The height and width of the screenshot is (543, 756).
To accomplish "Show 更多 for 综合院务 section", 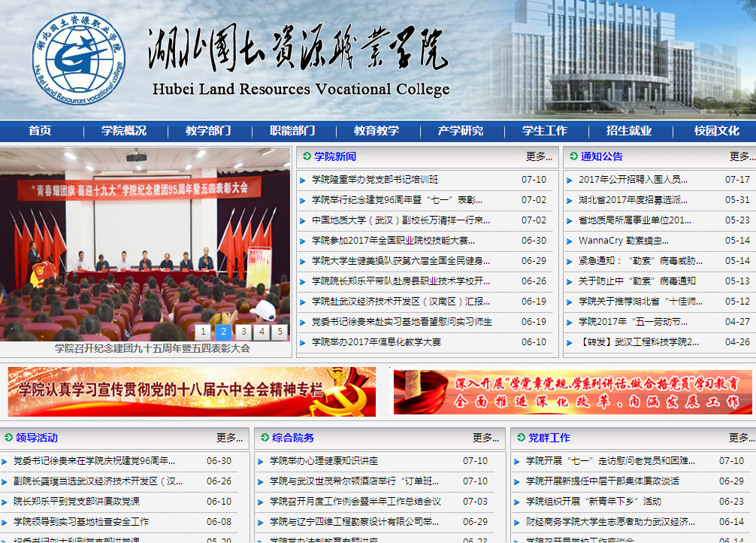I will (x=485, y=438).
